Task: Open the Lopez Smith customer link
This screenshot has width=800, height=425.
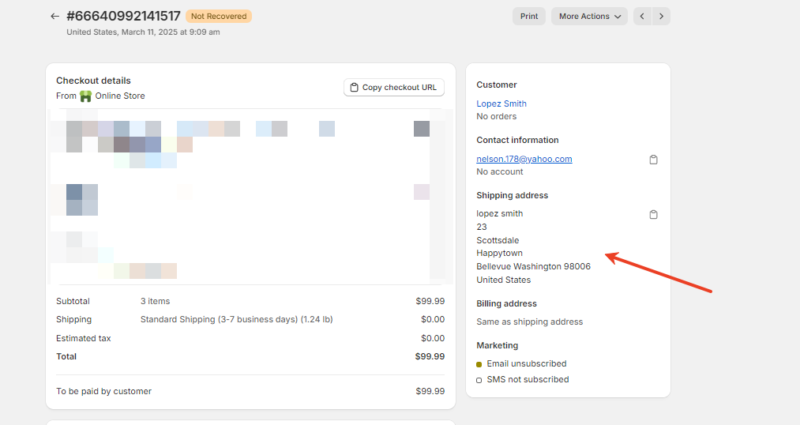Action: (x=502, y=104)
